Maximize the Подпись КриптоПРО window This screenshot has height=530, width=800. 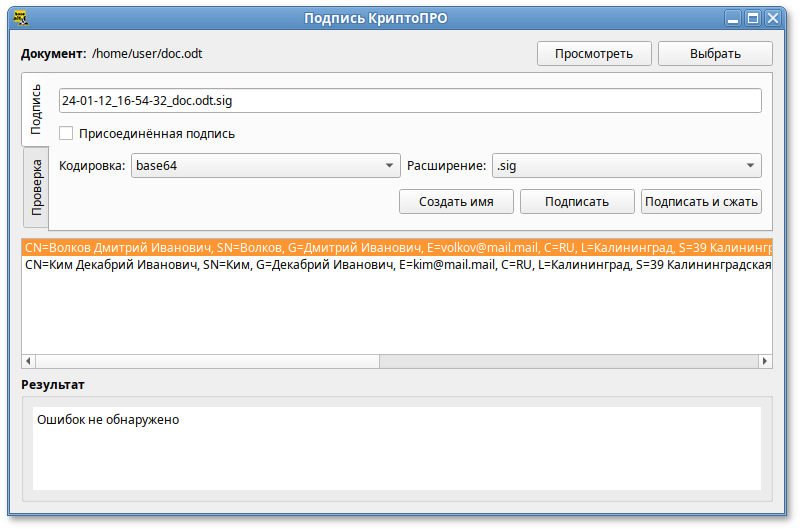click(x=752, y=17)
